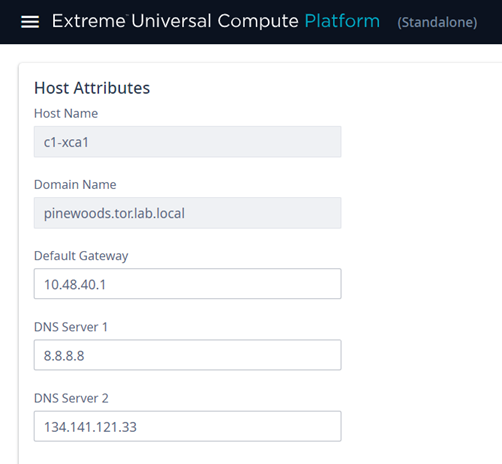Click the Default Gateway label
Image resolution: width=502 pixels, height=464 pixels.
tap(81, 256)
